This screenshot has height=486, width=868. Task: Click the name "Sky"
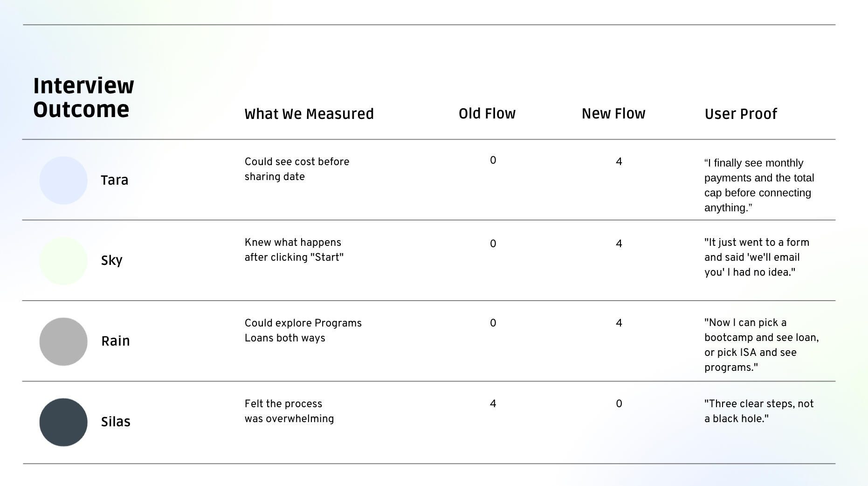112,260
